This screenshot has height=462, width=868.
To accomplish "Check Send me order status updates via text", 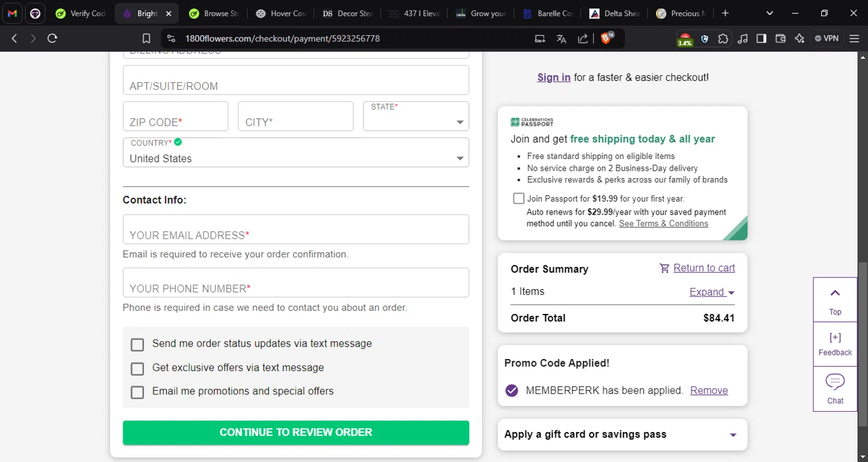I will coord(137,345).
